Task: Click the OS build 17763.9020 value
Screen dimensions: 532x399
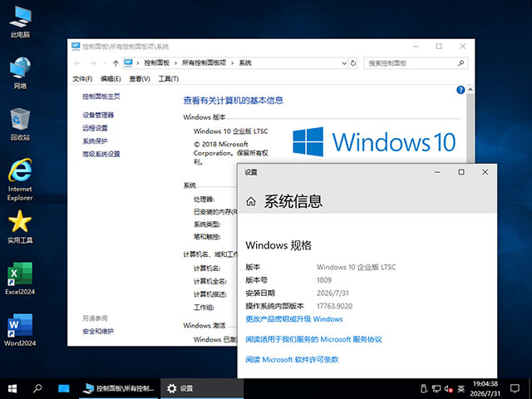Action: coord(334,307)
